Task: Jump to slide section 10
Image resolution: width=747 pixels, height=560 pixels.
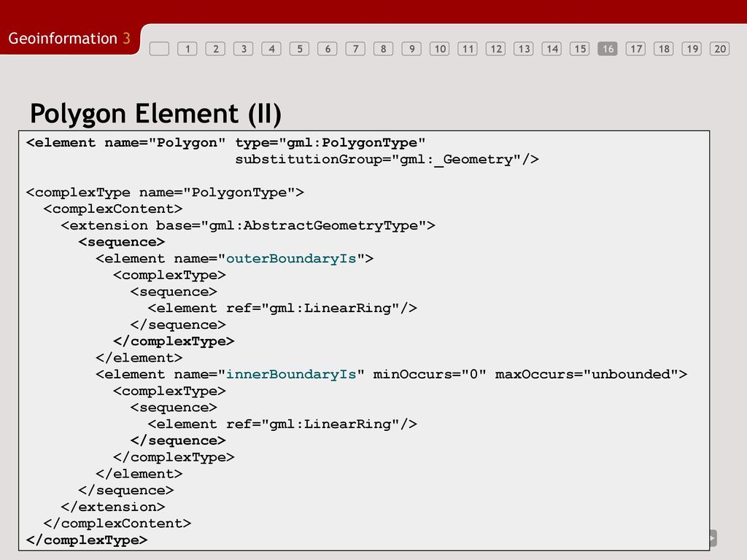Action: (440, 49)
